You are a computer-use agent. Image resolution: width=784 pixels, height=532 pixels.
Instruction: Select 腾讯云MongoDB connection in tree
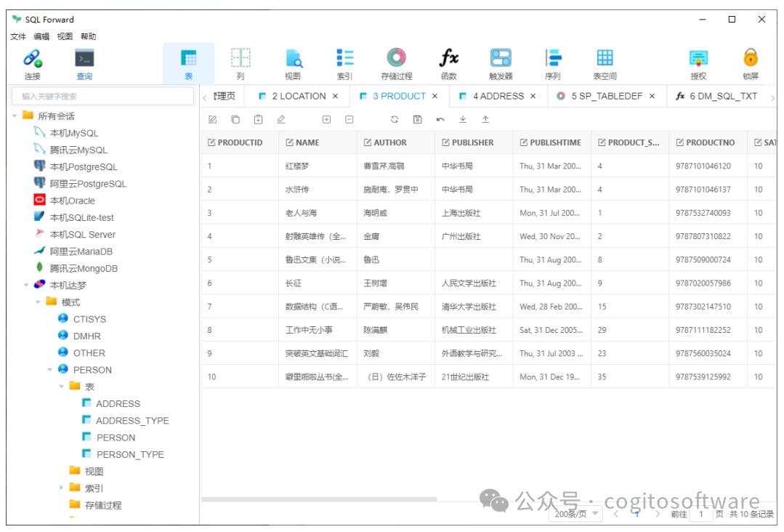[84, 268]
